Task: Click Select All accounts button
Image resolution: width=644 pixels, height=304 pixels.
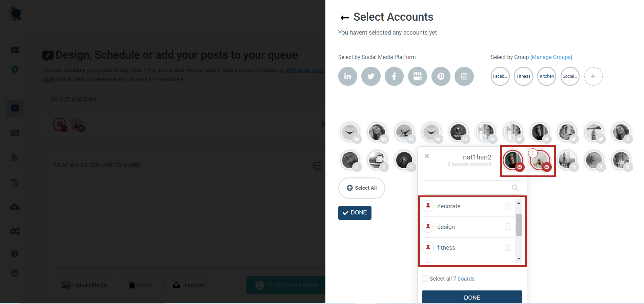Action: pos(362,188)
